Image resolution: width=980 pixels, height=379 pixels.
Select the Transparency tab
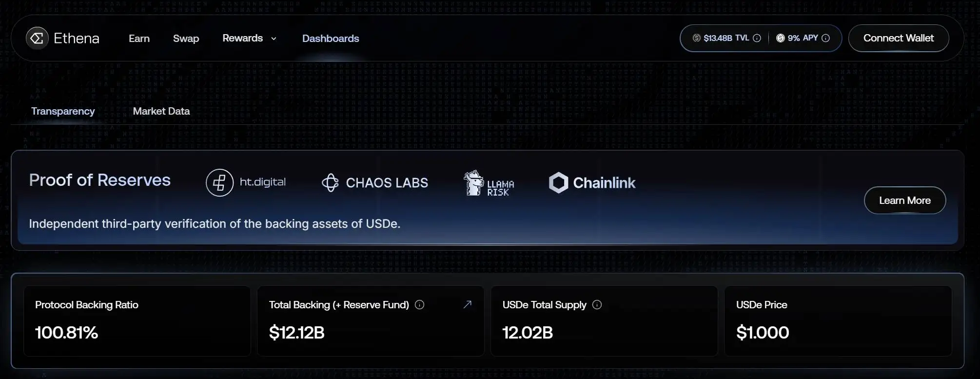pos(63,111)
